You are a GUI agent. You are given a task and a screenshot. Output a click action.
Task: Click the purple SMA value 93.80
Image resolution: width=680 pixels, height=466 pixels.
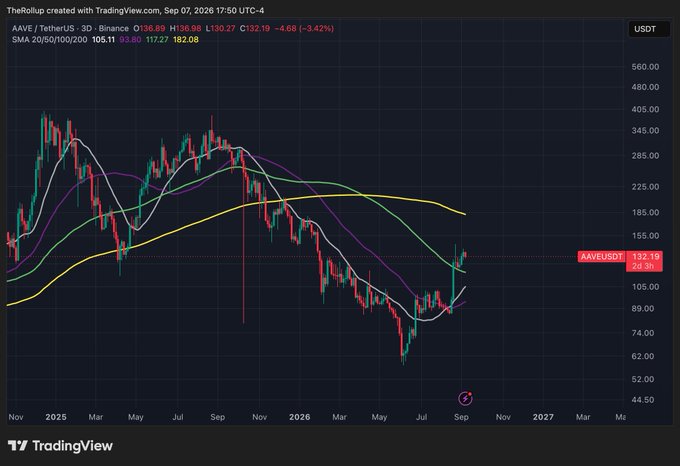(x=130, y=39)
